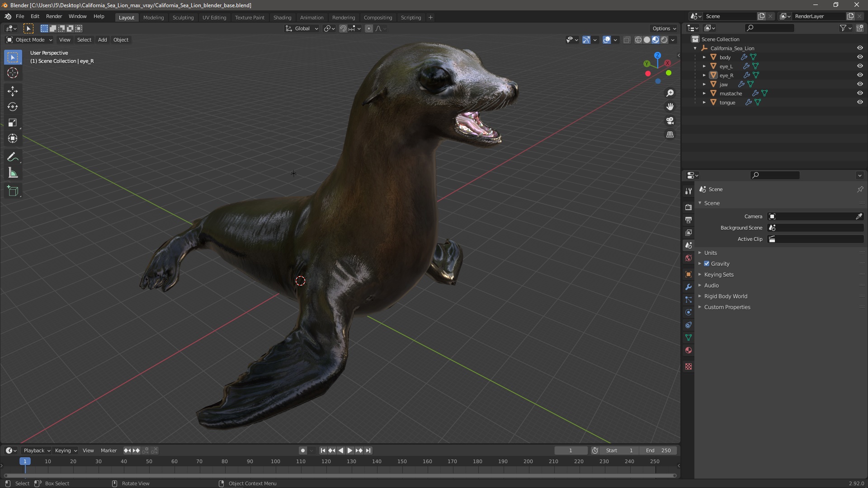Select the Transform tool

(13, 138)
